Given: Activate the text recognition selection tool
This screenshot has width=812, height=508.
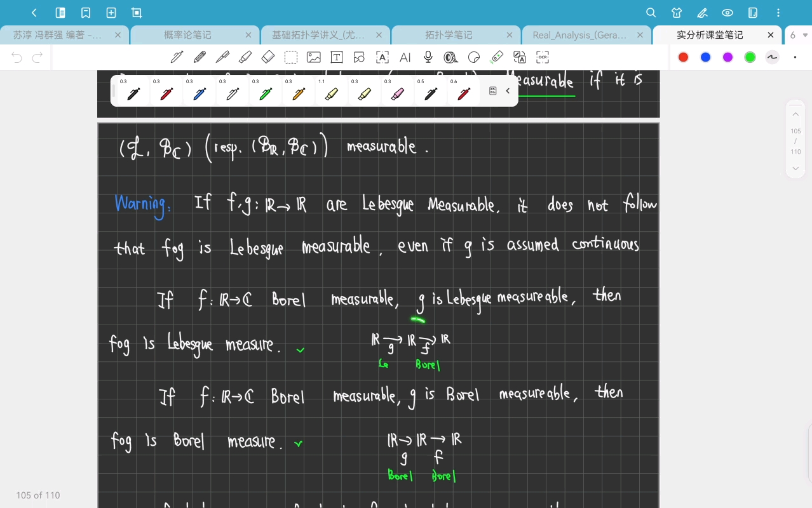Looking at the screenshot, I should click(382, 57).
